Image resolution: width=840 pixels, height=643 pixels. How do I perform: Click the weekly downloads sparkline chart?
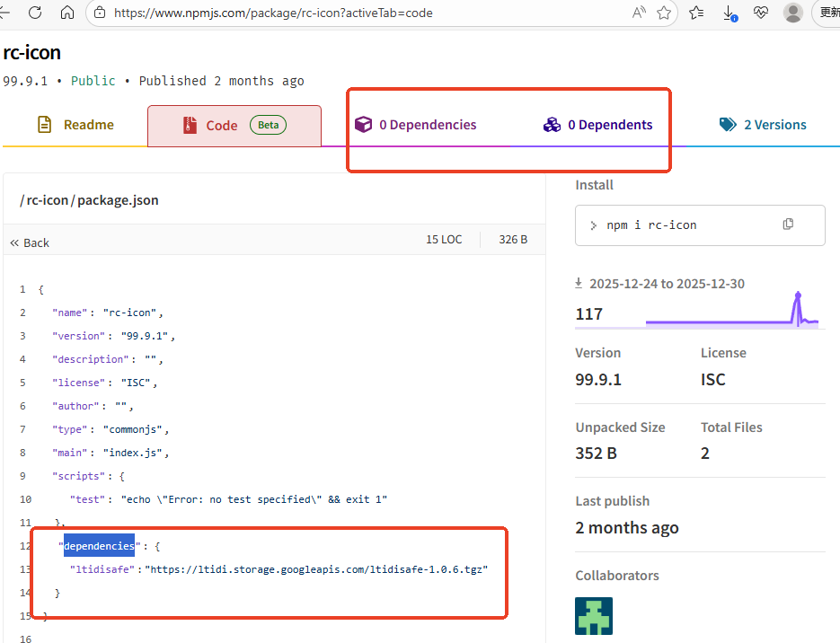732,310
